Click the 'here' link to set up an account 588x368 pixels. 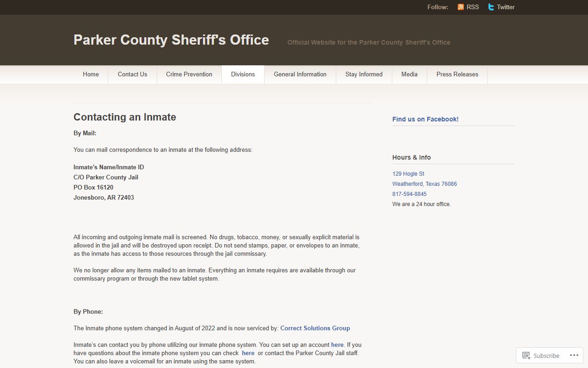click(337, 345)
